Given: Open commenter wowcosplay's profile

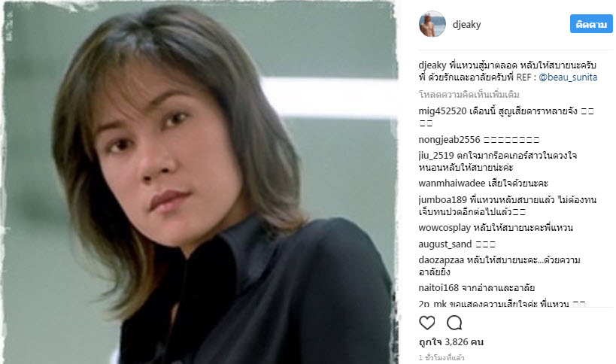Looking at the screenshot, I should [x=445, y=228].
